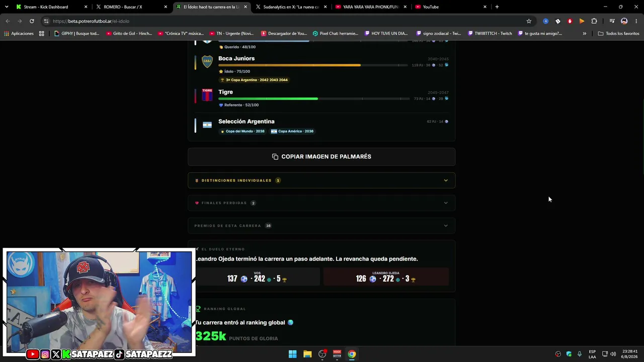Open the Descargador de YouTube bookmark
The height and width of the screenshot is (362, 644).
[284, 34]
